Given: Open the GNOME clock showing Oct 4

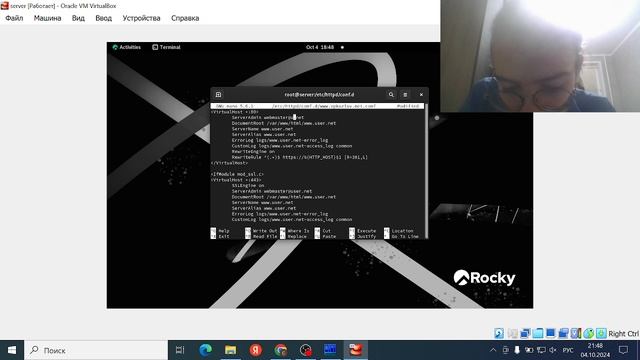Looking at the screenshot, I should [320, 47].
